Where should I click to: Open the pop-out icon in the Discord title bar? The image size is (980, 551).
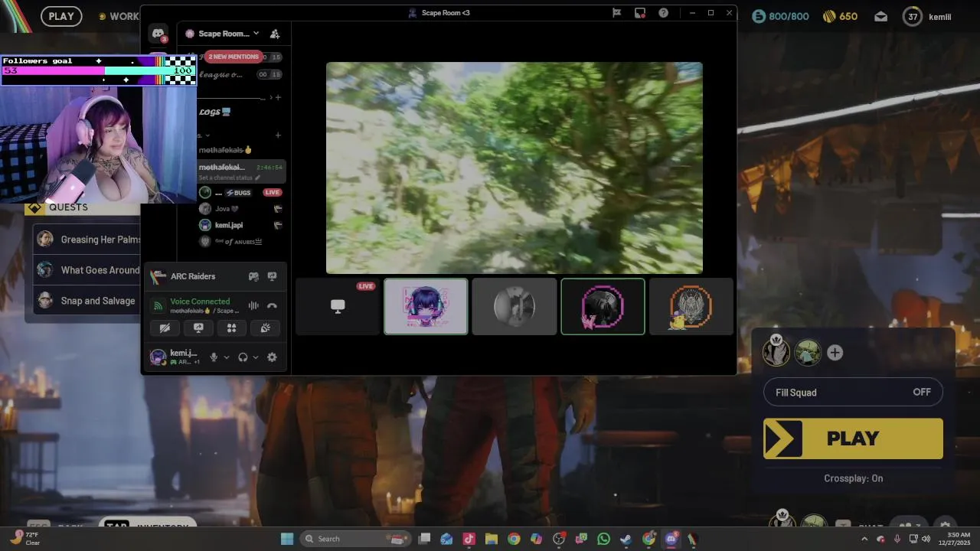(x=640, y=12)
